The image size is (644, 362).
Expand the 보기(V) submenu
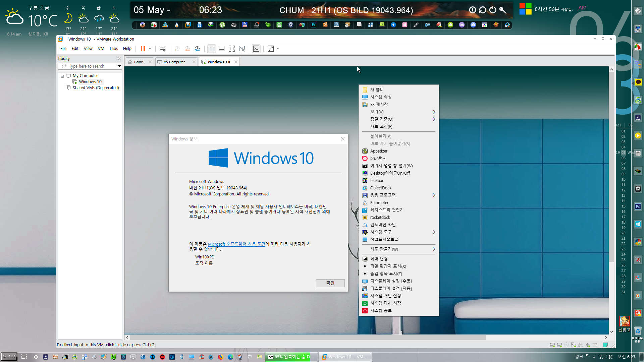(x=398, y=112)
